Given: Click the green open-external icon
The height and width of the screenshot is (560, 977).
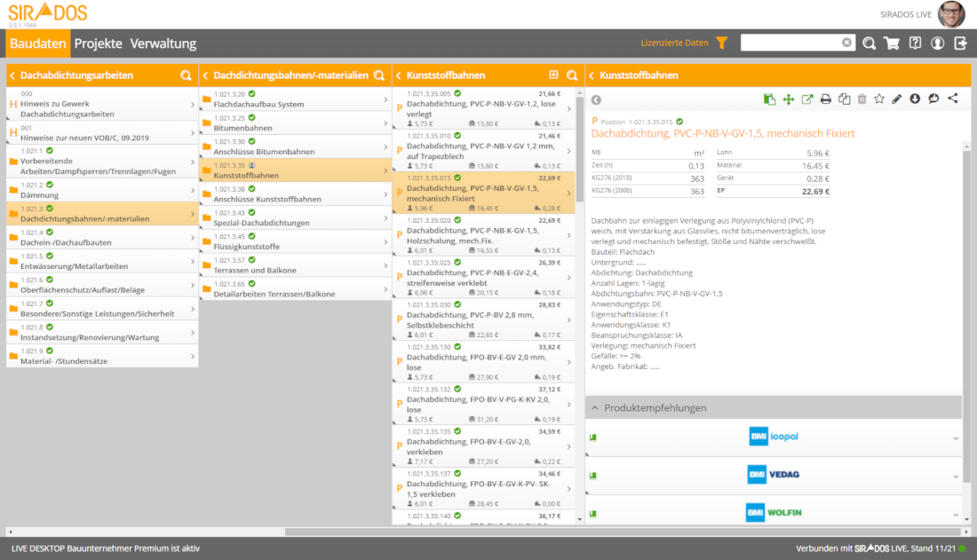Looking at the screenshot, I should pyautogui.click(x=806, y=99).
